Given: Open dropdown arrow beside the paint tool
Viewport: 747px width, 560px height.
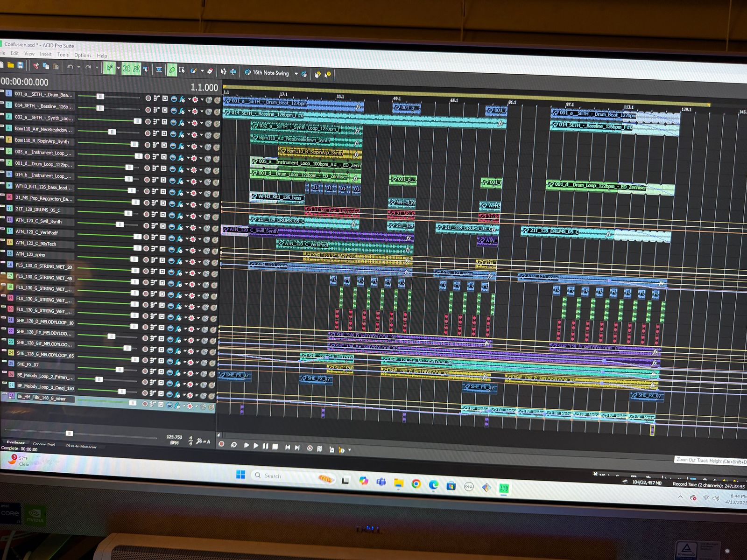Looking at the screenshot, I should 202,71.
